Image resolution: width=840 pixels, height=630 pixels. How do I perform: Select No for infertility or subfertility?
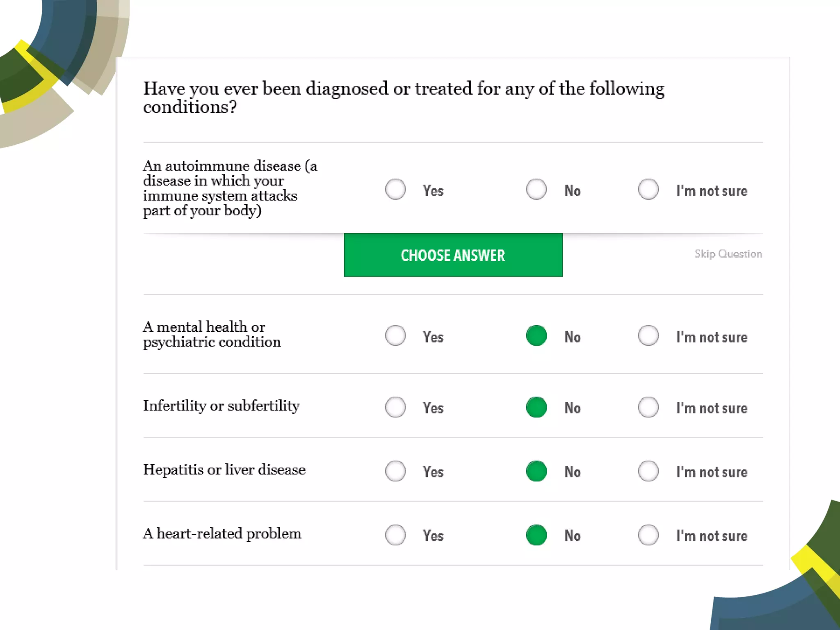click(x=536, y=407)
